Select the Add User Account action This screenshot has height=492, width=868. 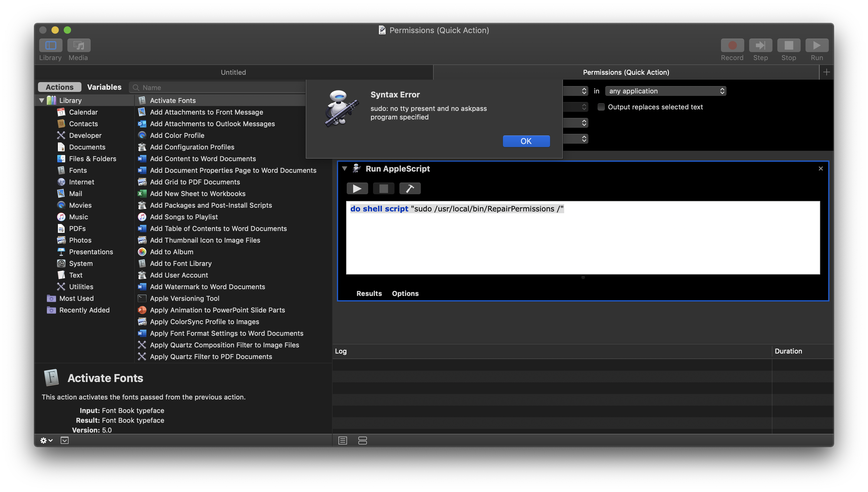[179, 275]
